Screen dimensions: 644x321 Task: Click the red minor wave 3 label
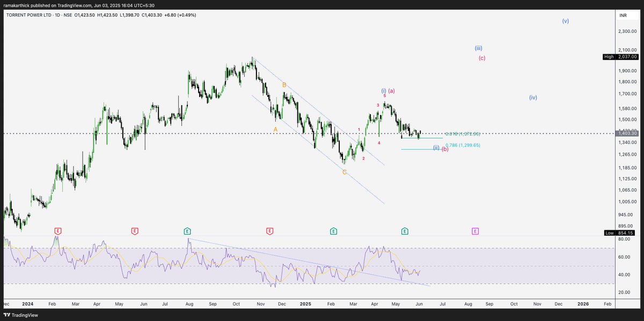(x=378, y=105)
